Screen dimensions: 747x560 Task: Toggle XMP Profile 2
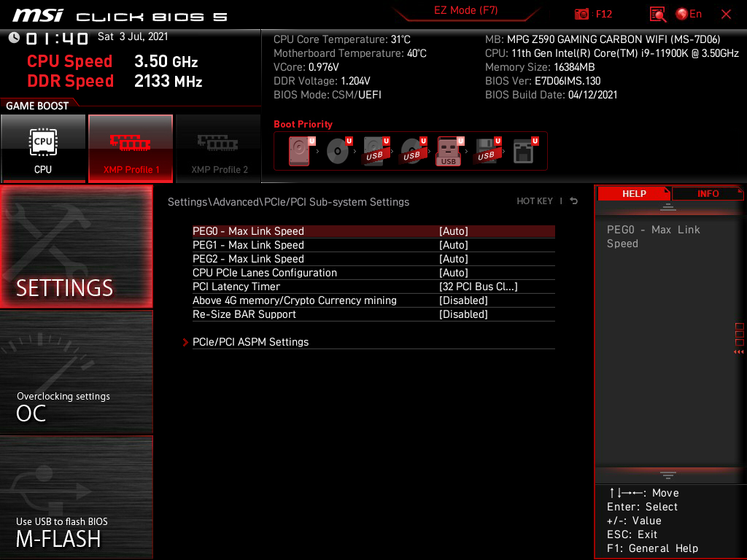[x=219, y=148]
